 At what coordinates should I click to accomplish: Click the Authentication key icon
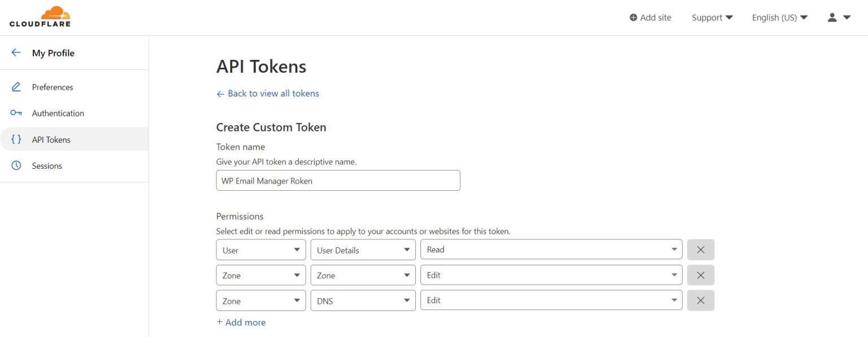click(x=16, y=112)
